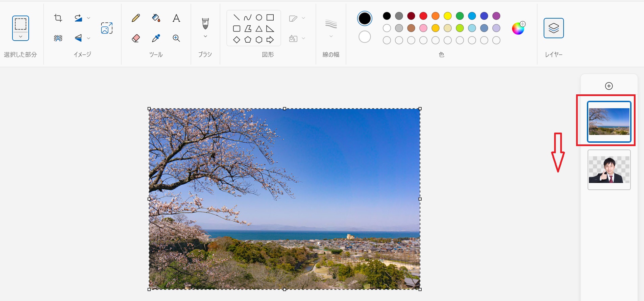Select the Text tool
Viewport: 644px width, 301px height.
(176, 18)
